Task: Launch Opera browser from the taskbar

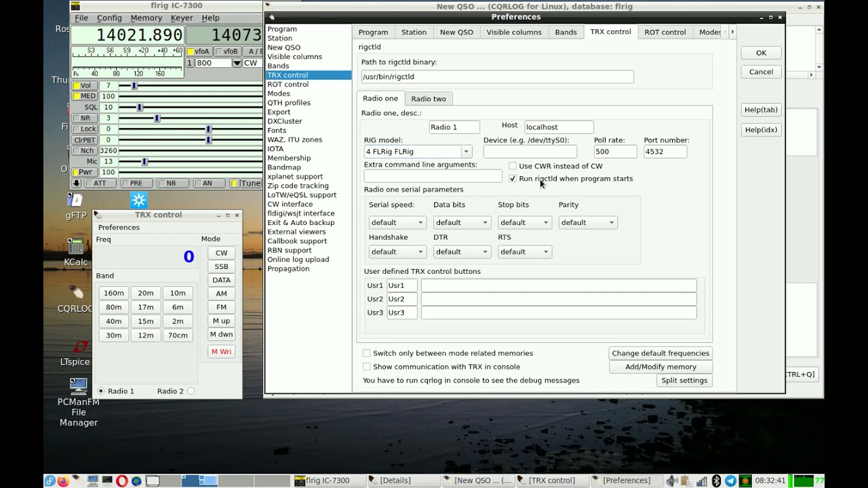Action: pyautogui.click(x=122, y=481)
